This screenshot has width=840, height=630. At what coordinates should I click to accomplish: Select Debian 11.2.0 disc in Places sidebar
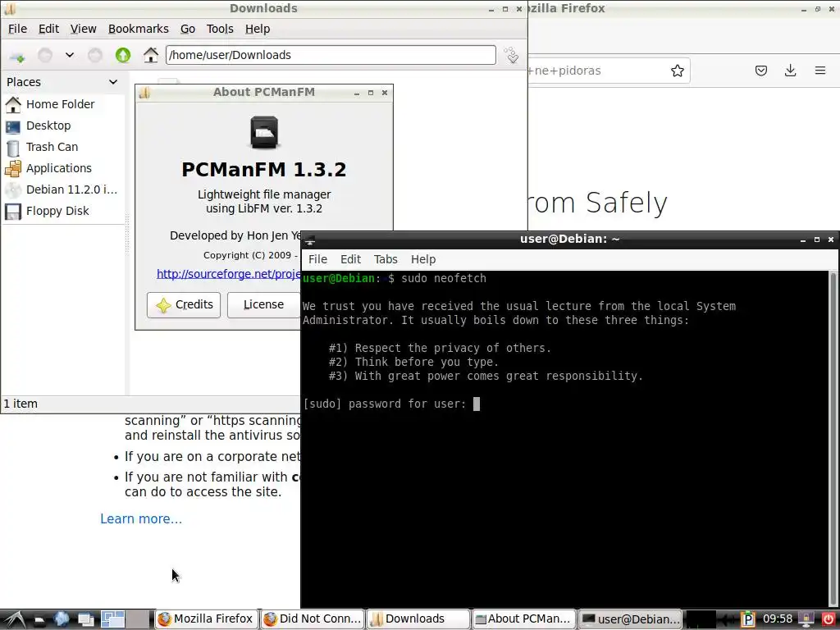(60, 189)
